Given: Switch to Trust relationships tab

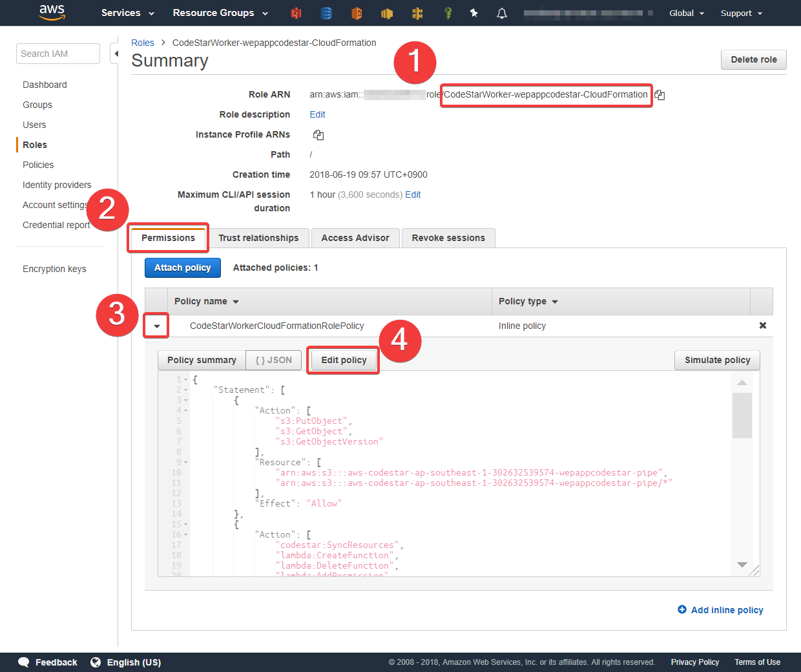Looking at the screenshot, I should point(258,238).
